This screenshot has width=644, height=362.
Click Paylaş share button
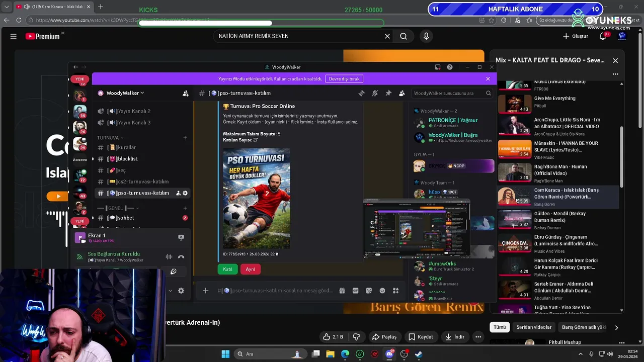pos(384,337)
